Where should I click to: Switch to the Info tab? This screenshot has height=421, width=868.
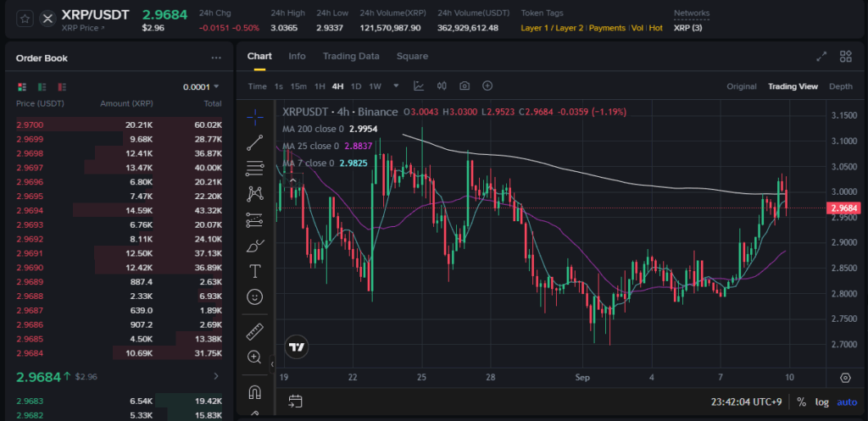pyautogui.click(x=297, y=56)
